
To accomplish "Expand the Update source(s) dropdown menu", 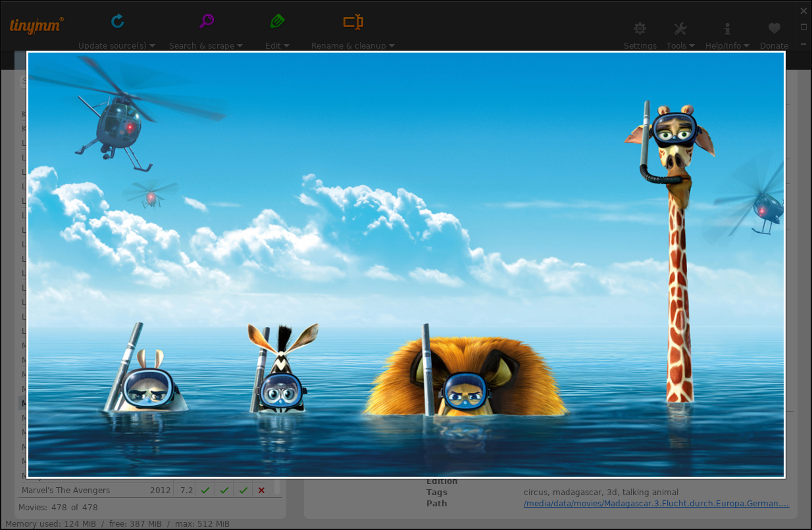I will (152, 46).
